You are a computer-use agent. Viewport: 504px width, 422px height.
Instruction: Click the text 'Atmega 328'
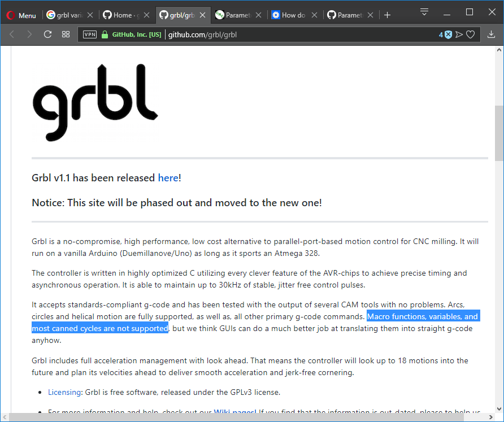(296, 253)
